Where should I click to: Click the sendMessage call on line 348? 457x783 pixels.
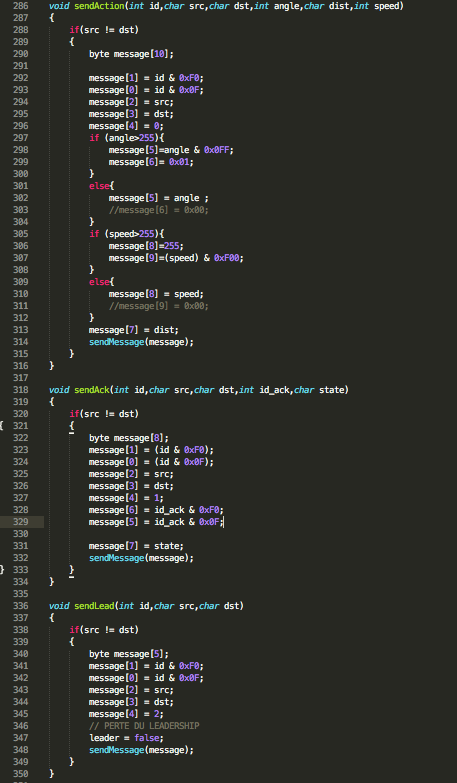pyautogui.click(x=116, y=750)
